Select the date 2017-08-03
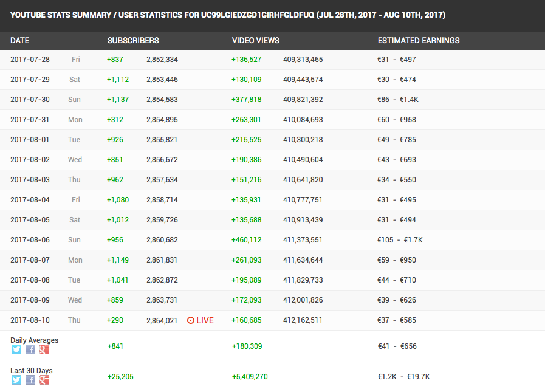545x392 pixels. coord(30,180)
